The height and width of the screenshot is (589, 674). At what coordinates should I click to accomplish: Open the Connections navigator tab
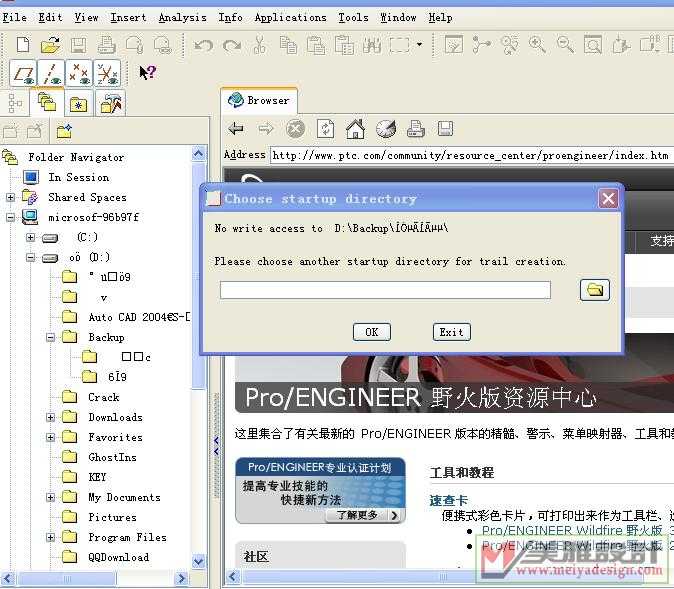coord(111,104)
